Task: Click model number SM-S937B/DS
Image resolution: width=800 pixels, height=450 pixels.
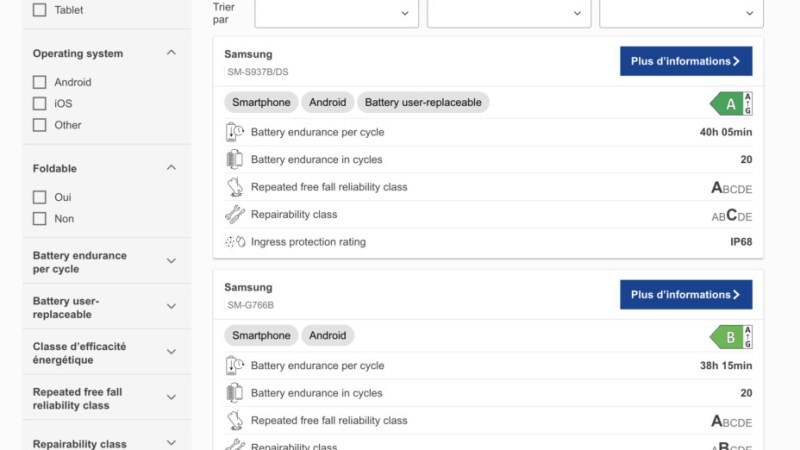Action: [258, 72]
